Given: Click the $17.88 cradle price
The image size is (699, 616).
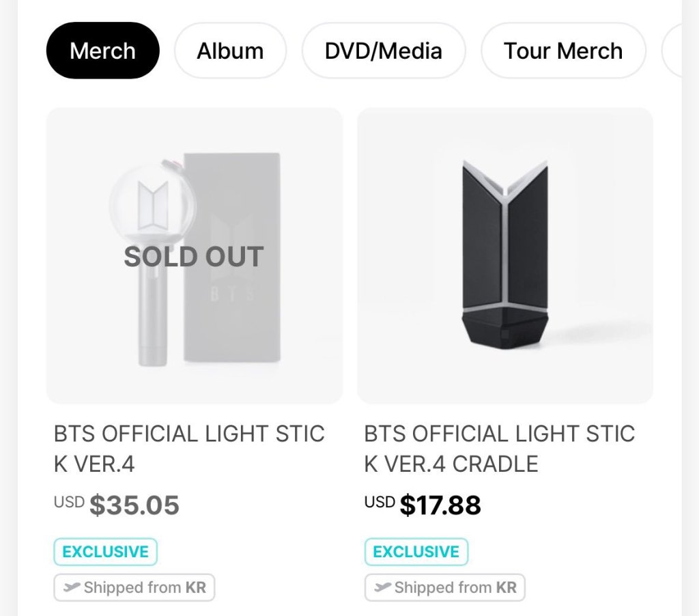Looking at the screenshot, I should coord(440,505).
